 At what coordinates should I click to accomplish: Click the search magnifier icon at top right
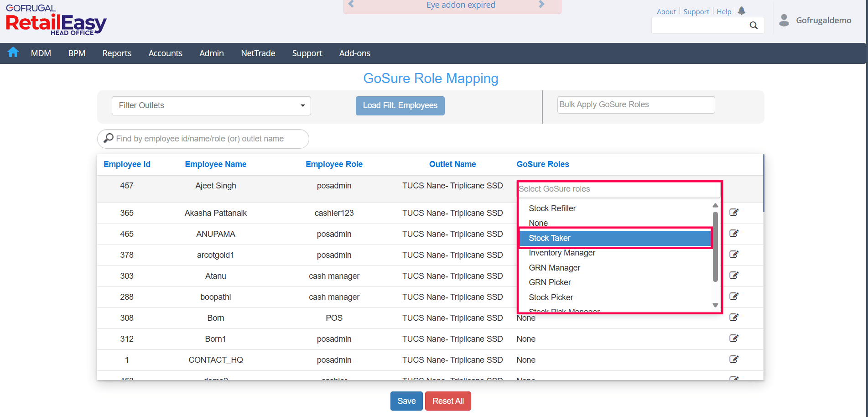(754, 26)
